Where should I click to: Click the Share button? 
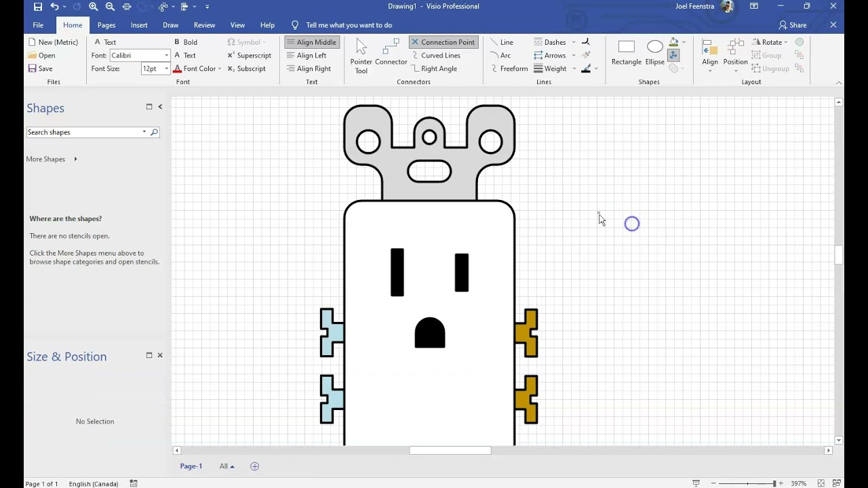click(793, 25)
